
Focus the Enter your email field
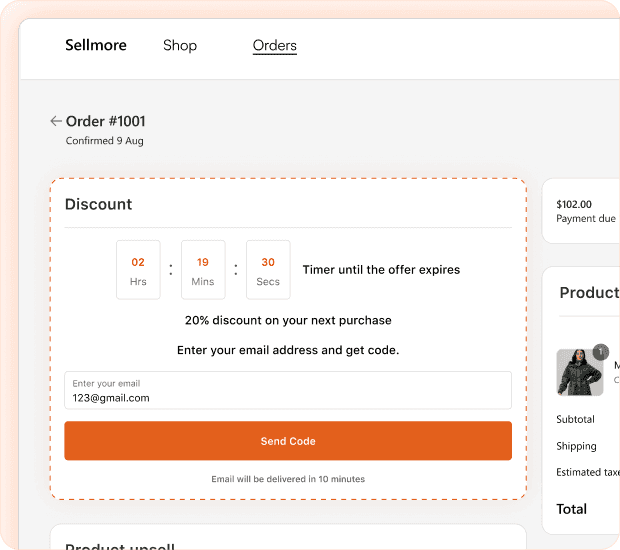click(x=288, y=390)
